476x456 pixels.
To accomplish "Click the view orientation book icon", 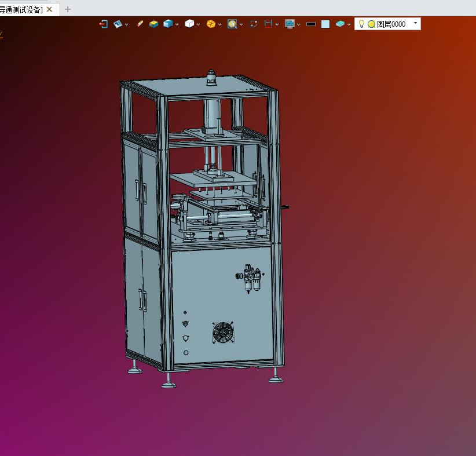I will (118, 24).
